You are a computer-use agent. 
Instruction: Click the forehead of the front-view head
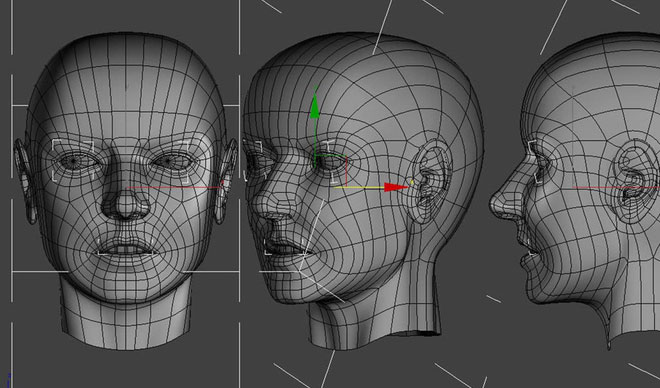125,97
